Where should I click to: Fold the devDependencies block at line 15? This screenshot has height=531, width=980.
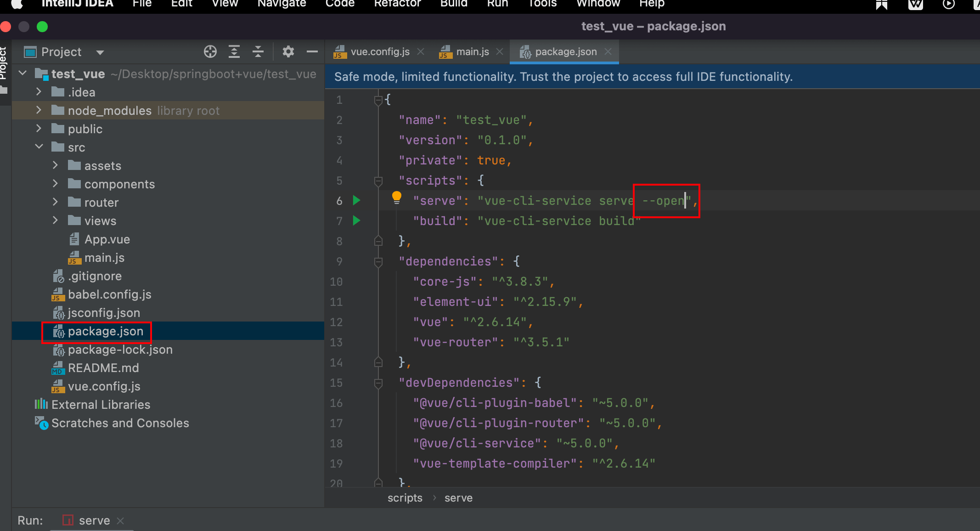click(378, 383)
